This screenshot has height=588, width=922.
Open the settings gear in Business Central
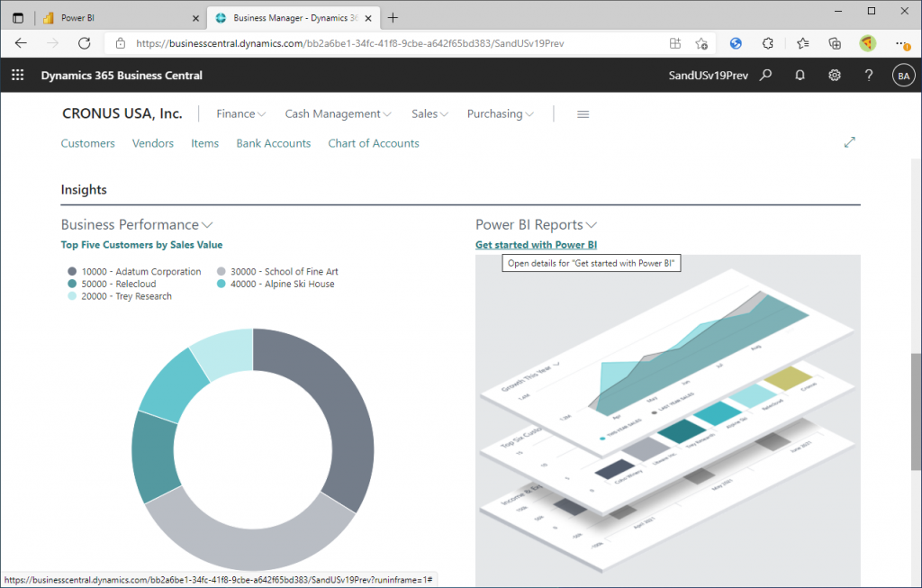tap(835, 76)
